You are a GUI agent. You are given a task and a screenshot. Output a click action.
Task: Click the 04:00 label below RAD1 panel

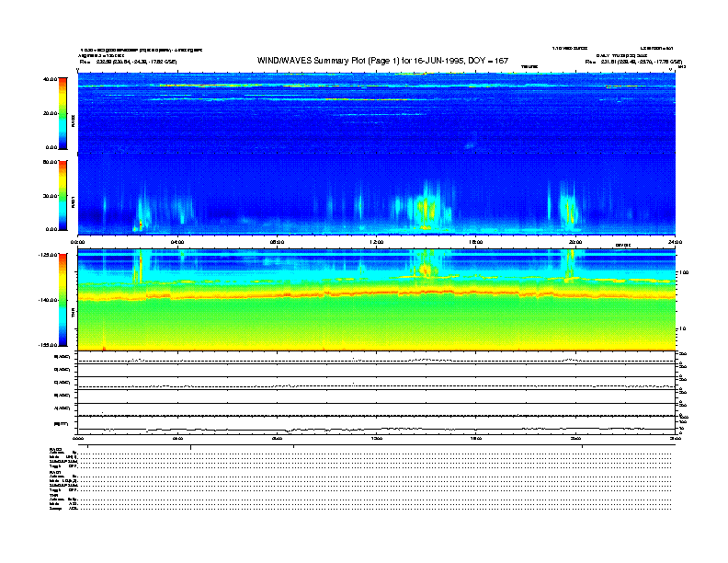177,242
